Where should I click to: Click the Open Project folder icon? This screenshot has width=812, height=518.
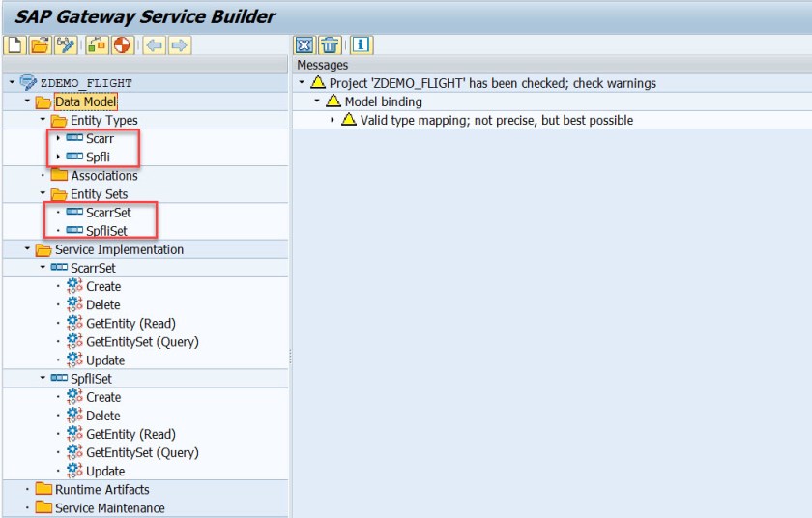click(x=41, y=45)
